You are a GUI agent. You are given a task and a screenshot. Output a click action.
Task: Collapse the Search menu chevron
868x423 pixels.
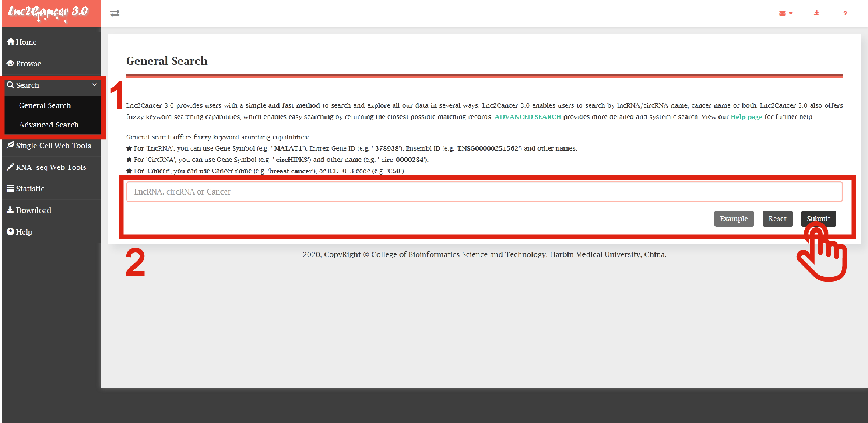[95, 85]
